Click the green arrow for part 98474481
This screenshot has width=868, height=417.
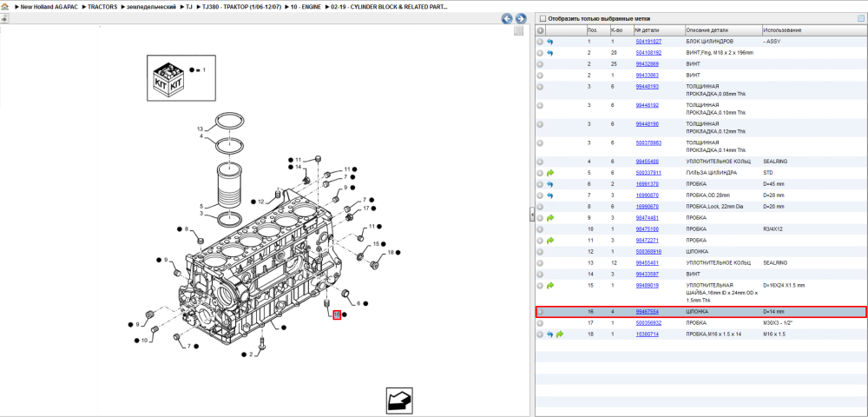click(x=549, y=218)
